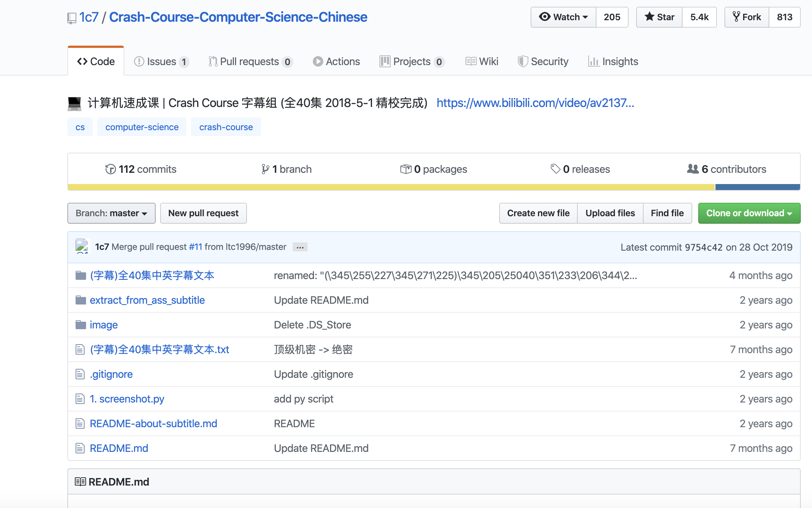This screenshot has width=812, height=508.
Task: Open the Branch: master selector
Action: (112, 213)
